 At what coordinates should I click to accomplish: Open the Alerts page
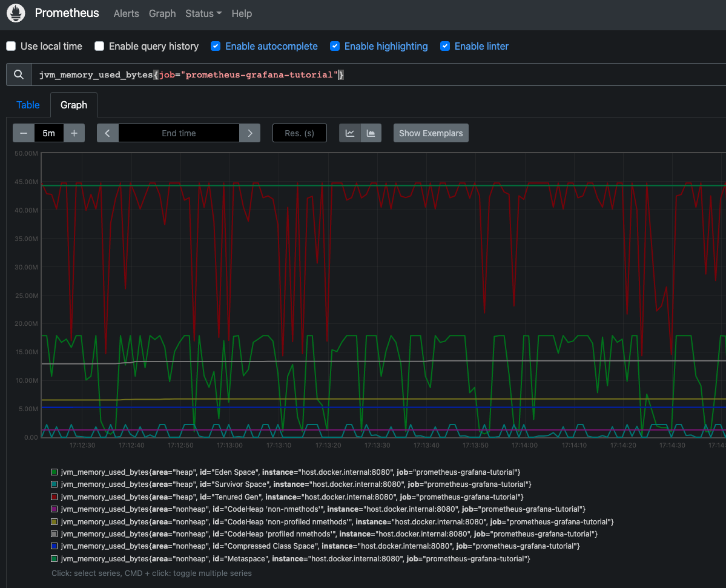pos(126,13)
